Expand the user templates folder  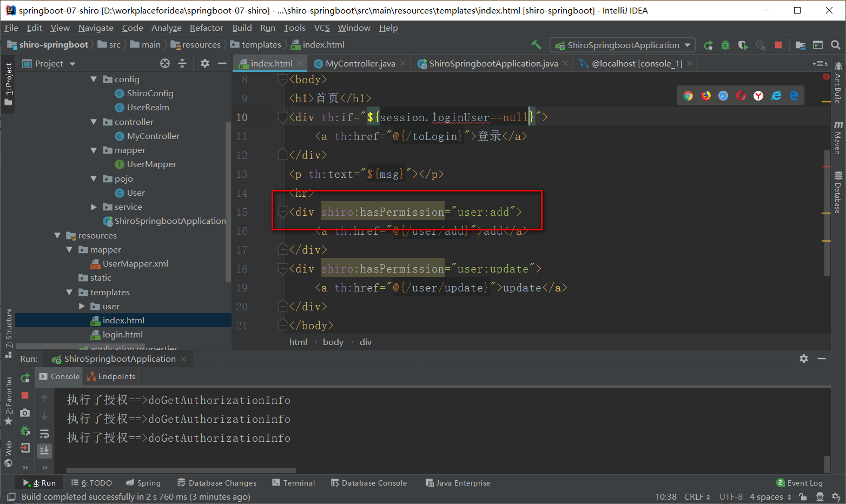point(82,306)
